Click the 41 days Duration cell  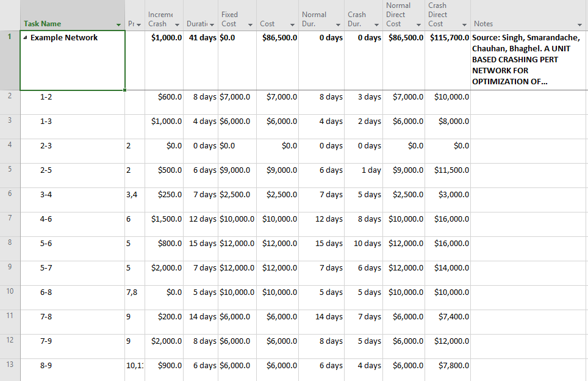[x=201, y=60]
